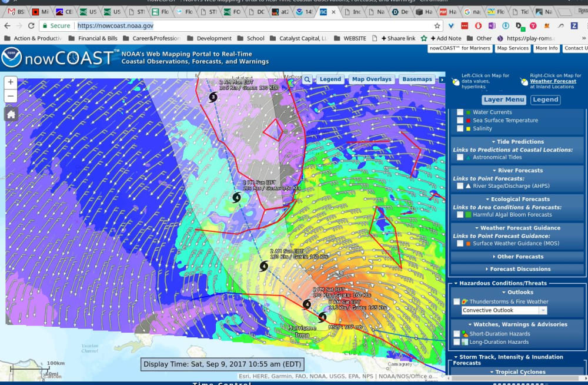588x385 pixels.
Task: Open the map Legend tab
Action: pyautogui.click(x=330, y=79)
